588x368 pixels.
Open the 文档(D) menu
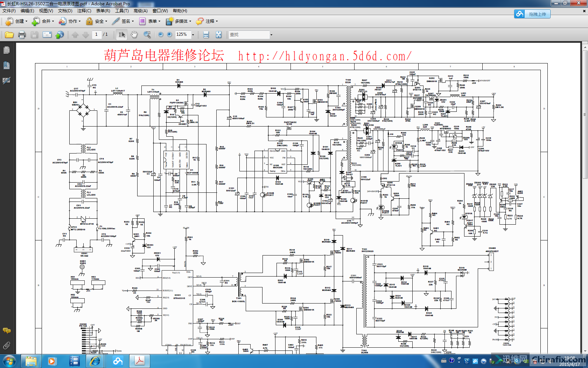tap(65, 11)
